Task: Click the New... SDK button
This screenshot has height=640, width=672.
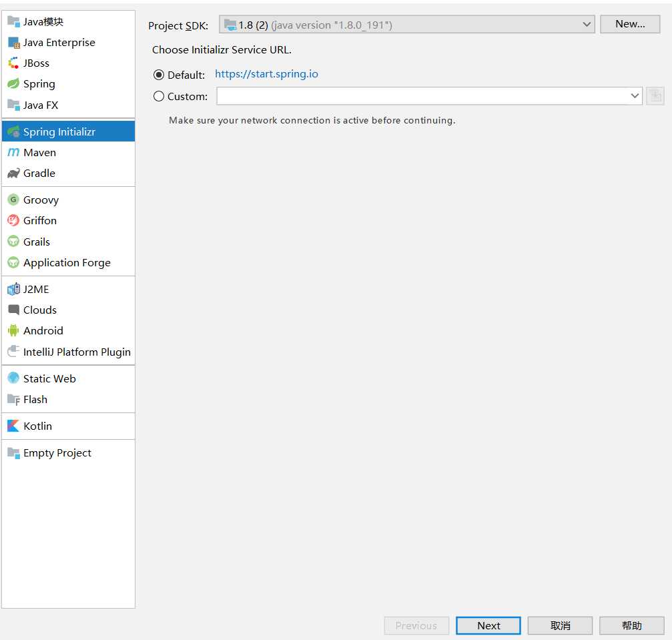Action: (629, 24)
